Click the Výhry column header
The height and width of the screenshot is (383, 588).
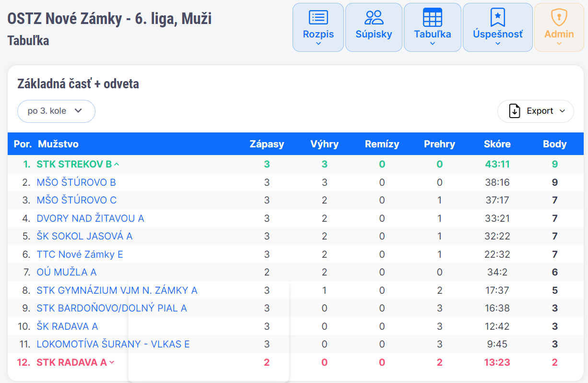(325, 144)
